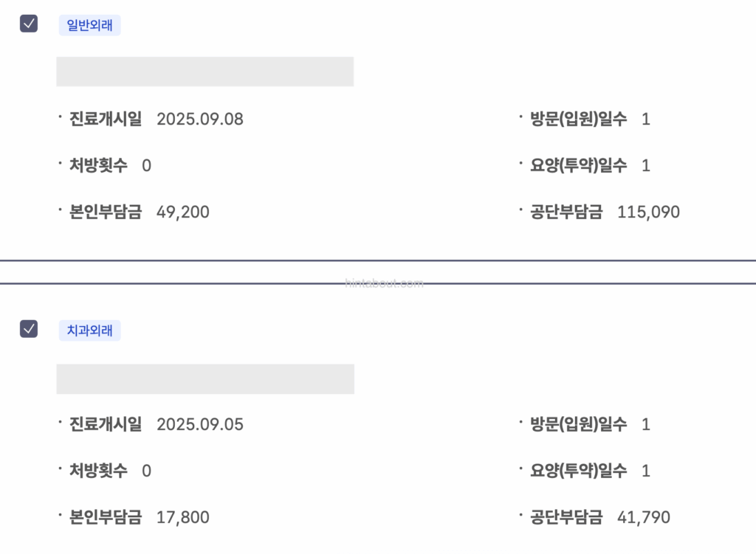This screenshot has height=554, width=756.
Task: Click the 본인부담금 amount 17,800
Action: [x=182, y=517]
